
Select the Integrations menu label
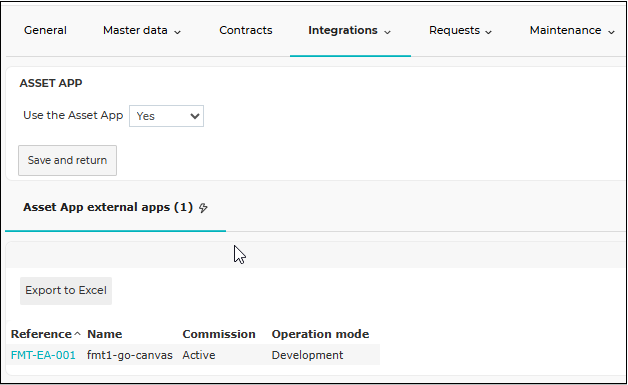[343, 30]
